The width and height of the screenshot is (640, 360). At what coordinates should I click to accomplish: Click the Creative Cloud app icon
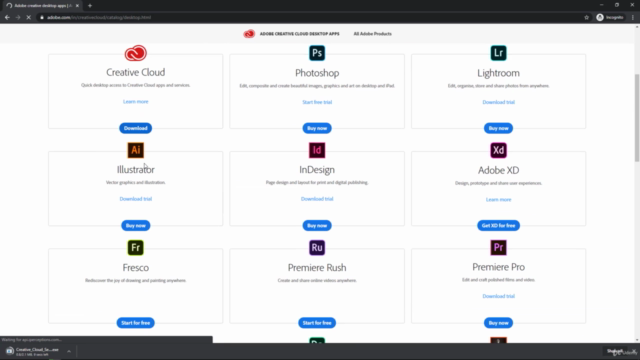pos(136,53)
